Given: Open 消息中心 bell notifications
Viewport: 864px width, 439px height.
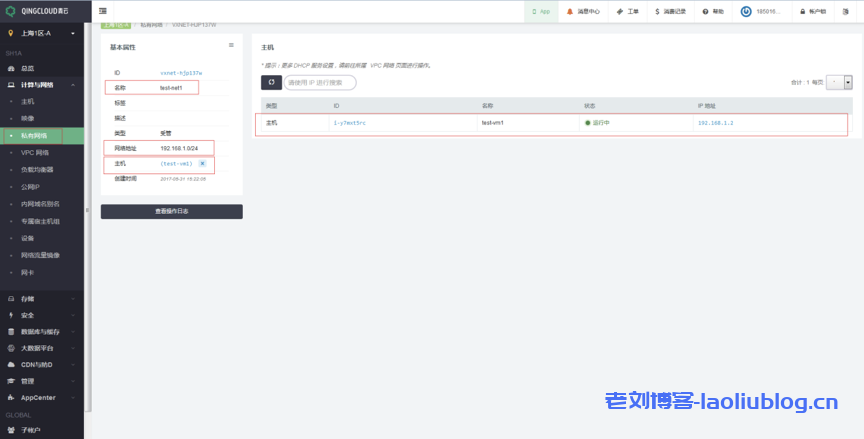Looking at the screenshot, I should tap(571, 11).
